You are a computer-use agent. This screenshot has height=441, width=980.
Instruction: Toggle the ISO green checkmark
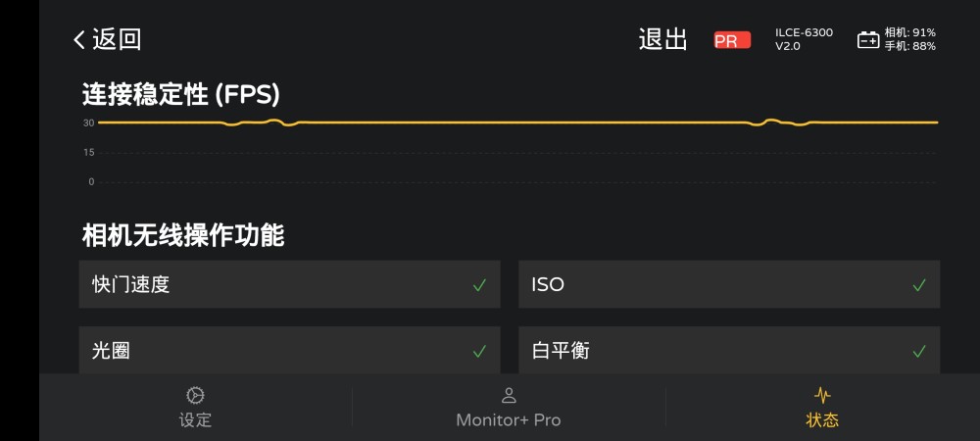(918, 285)
